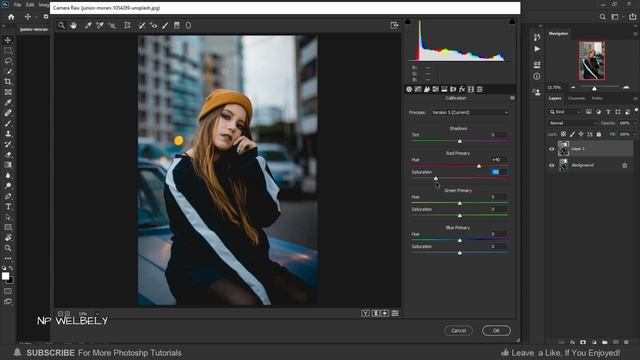Open the Normal blend mode dropdown
The height and width of the screenshot is (360, 640).
click(x=573, y=123)
